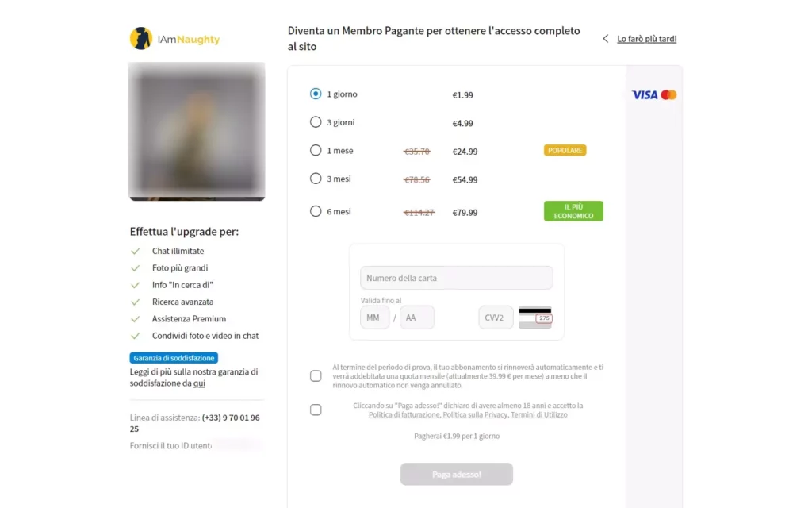Click the CVV2 card illustration icon
Image resolution: width=812 pixels, height=508 pixels.
[535, 317]
